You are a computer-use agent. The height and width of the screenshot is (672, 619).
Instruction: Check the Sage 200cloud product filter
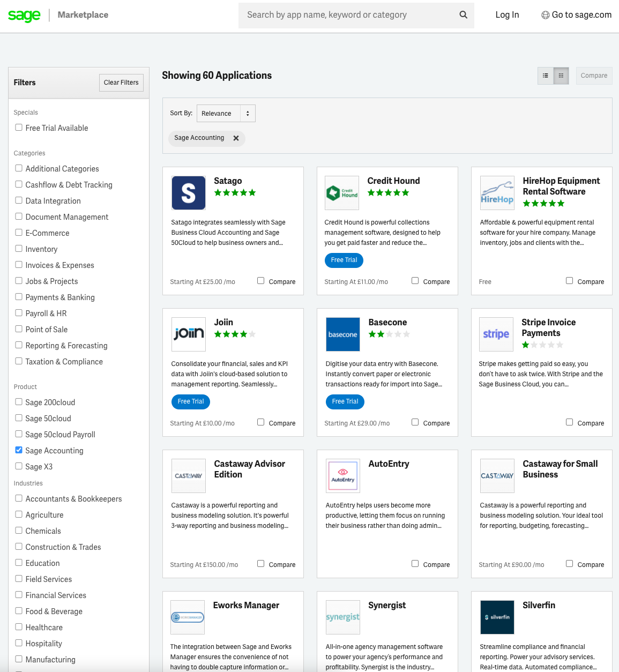(x=19, y=402)
